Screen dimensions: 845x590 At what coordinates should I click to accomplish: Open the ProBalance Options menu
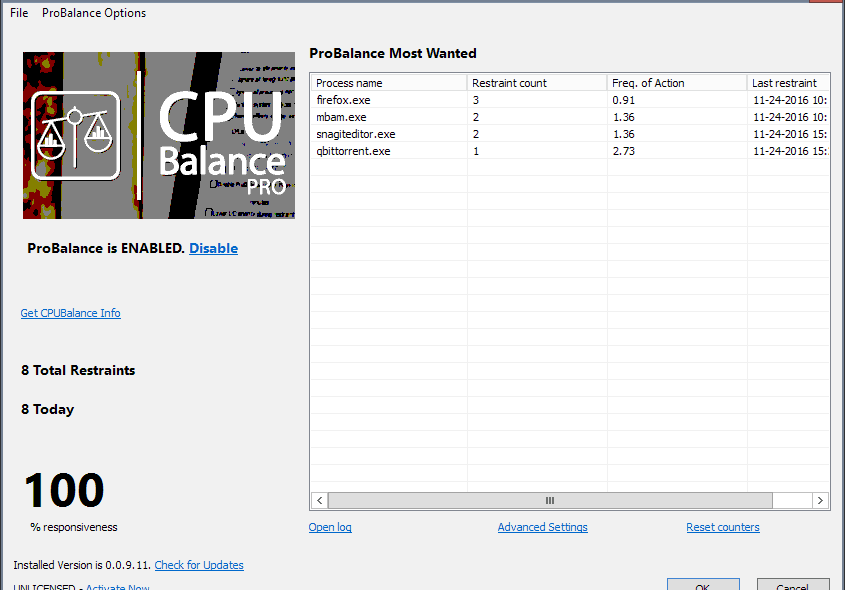pyautogui.click(x=94, y=13)
